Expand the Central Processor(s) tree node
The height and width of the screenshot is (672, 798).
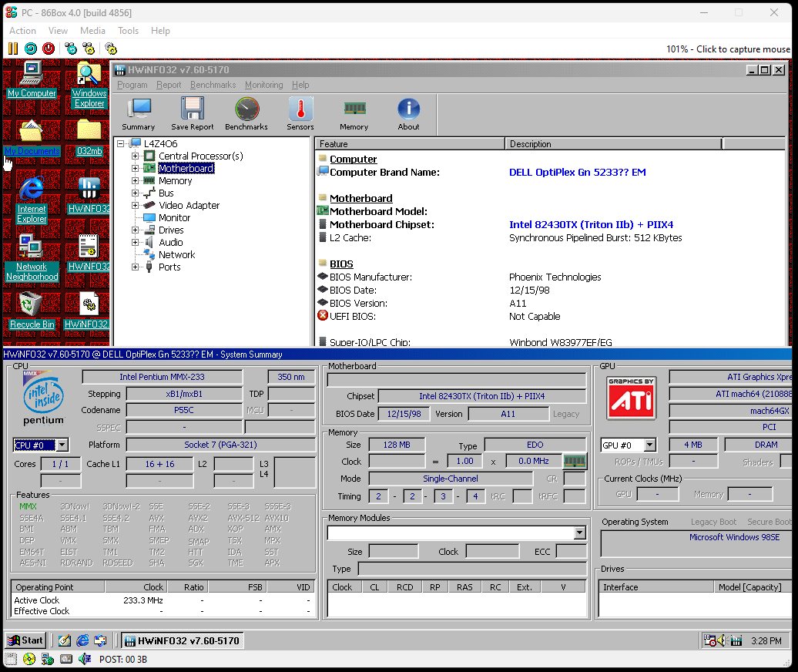click(135, 156)
